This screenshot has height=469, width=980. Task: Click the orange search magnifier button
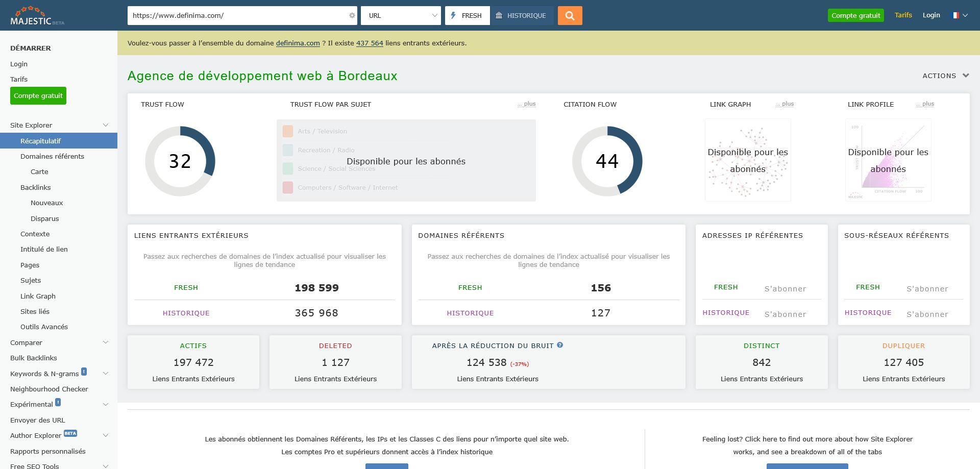(x=570, y=16)
